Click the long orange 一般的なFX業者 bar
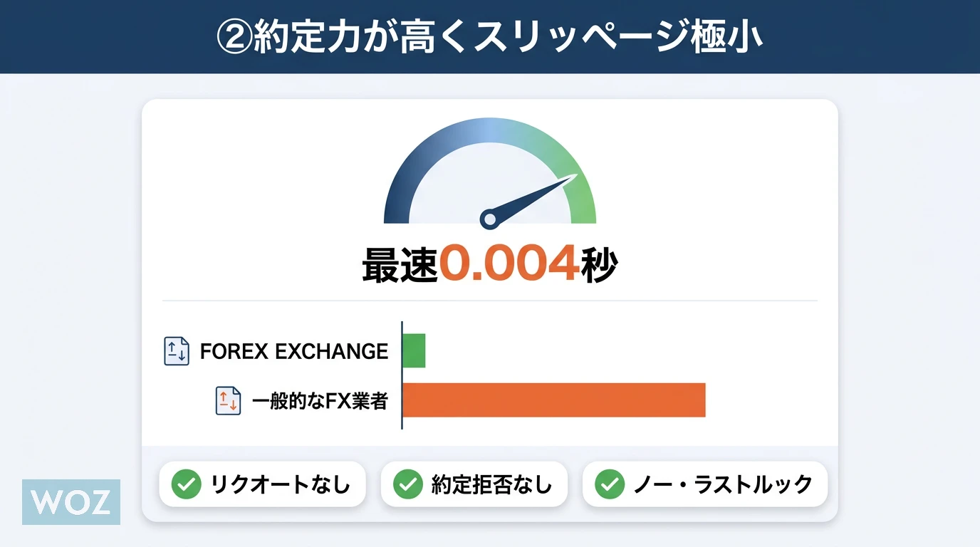 (x=553, y=400)
